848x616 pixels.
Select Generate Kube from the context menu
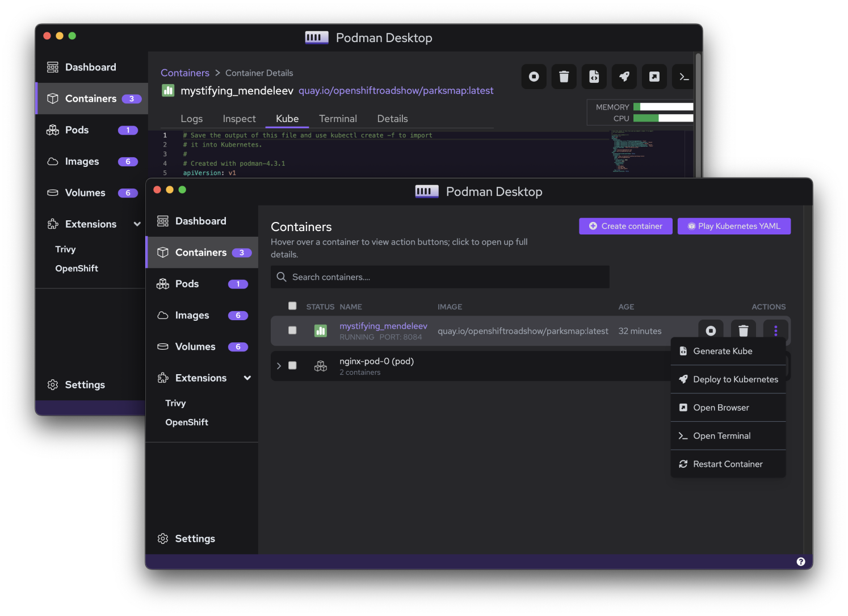click(728, 351)
